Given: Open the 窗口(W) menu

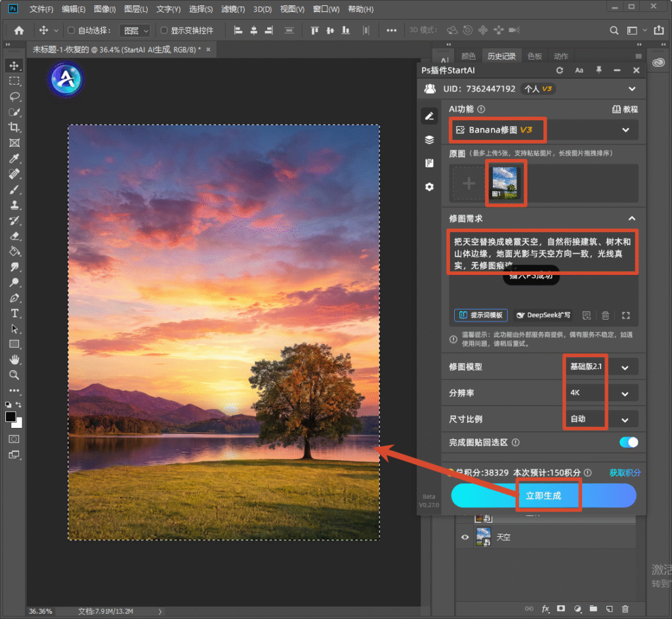Looking at the screenshot, I should point(325,9).
